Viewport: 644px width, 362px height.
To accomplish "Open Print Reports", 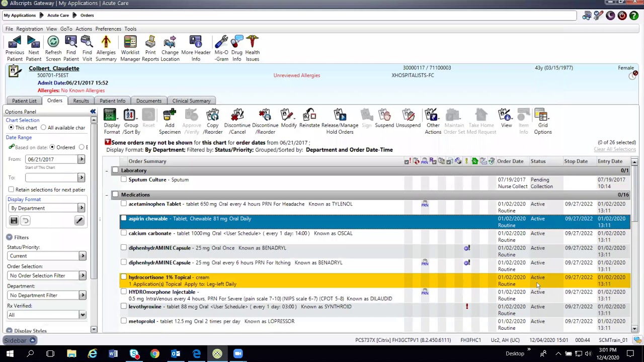I will 150,48.
